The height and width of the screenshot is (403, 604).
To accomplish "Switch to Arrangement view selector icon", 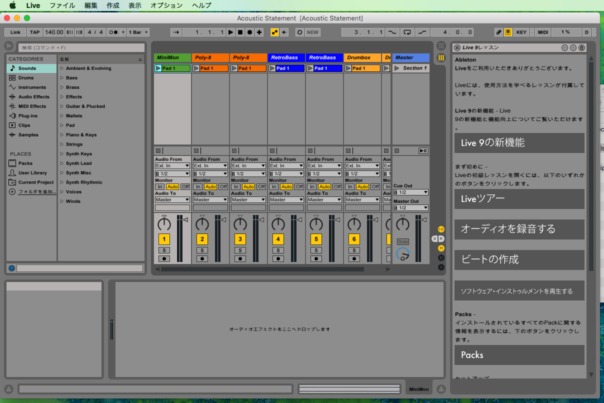I will [441, 46].
